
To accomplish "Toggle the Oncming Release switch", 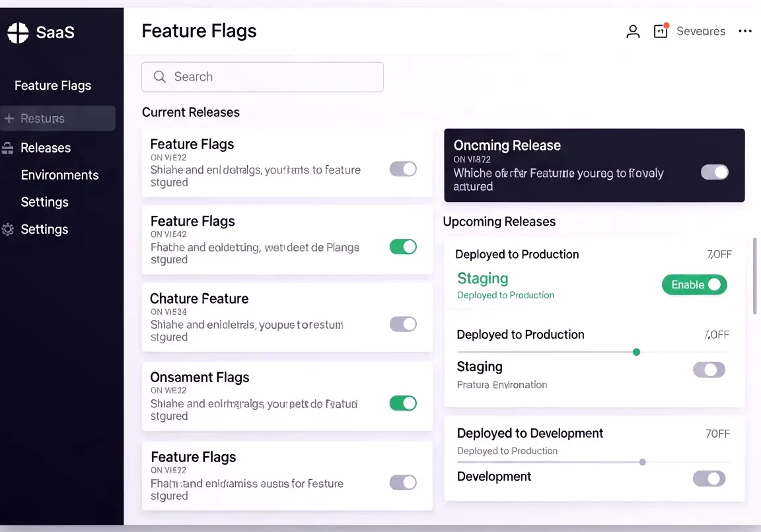I will pyautogui.click(x=714, y=172).
